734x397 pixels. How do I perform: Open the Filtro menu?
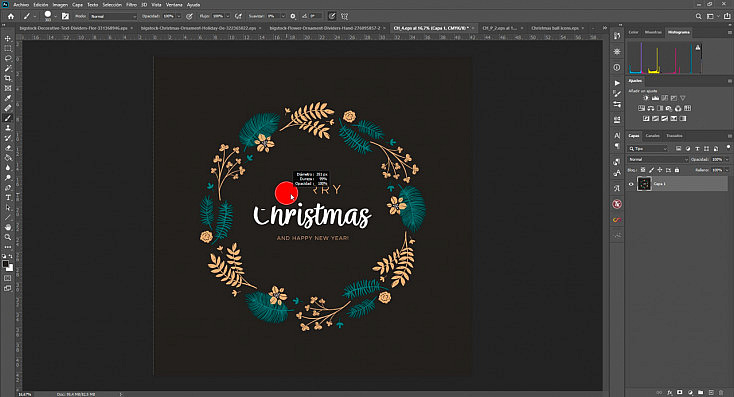click(132, 5)
